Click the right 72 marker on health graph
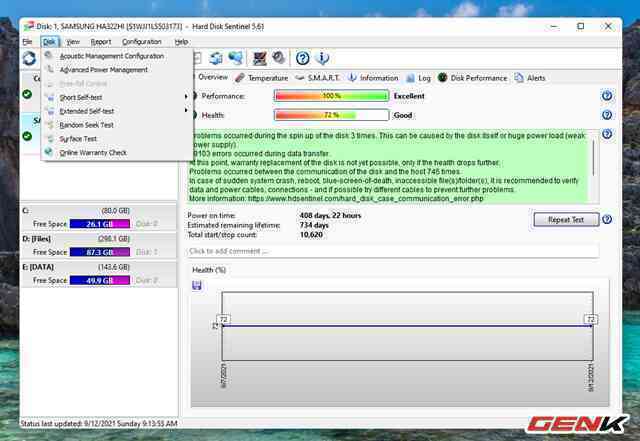This screenshot has height=441, width=640. (591, 319)
